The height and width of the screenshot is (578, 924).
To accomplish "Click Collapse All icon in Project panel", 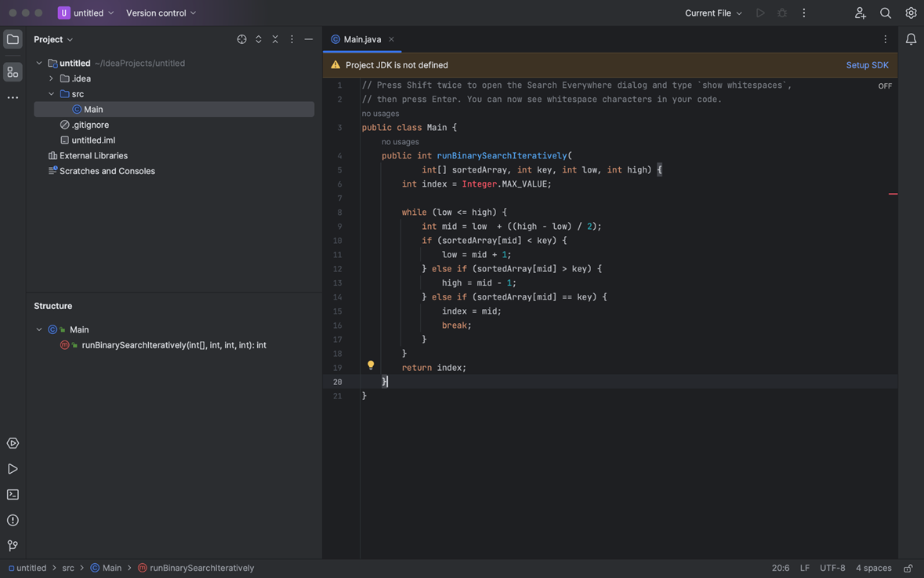I will (275, 39).
